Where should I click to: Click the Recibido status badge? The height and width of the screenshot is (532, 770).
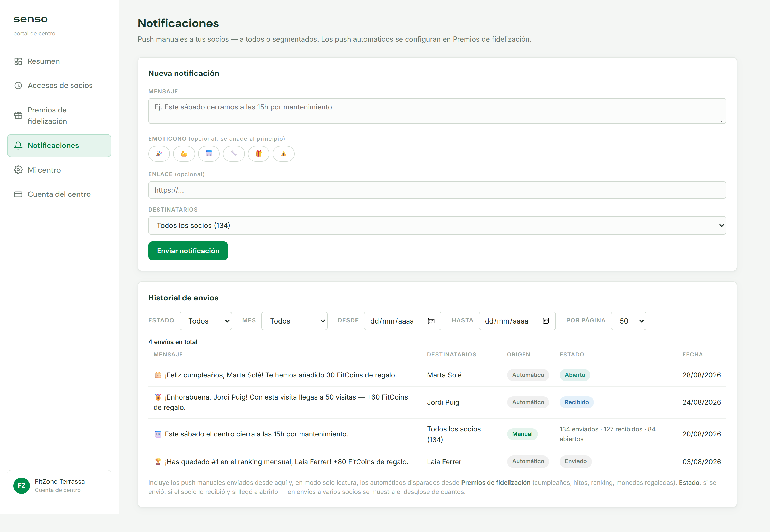tap(576, 402)
